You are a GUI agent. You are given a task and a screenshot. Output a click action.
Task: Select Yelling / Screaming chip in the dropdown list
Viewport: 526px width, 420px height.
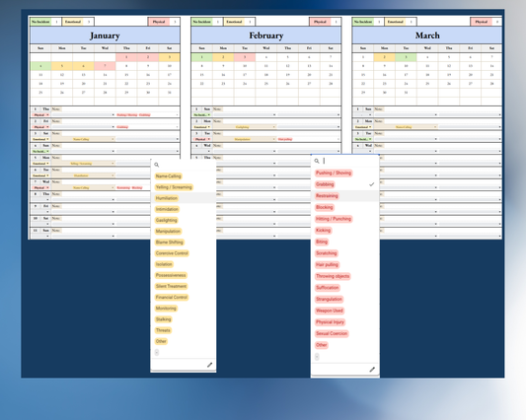[x=174, y=187]
